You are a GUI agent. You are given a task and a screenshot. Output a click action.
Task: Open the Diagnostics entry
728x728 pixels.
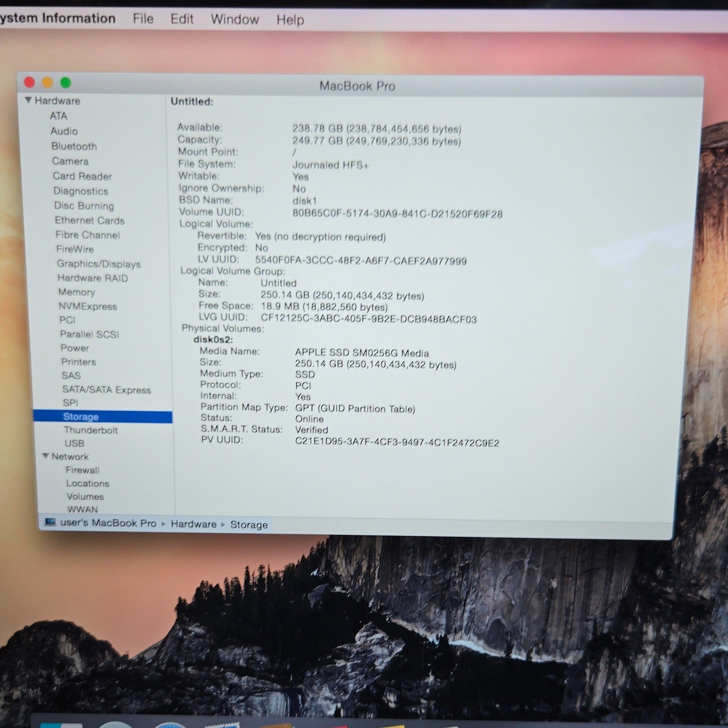pyautogui.click(x=81, y=191)
